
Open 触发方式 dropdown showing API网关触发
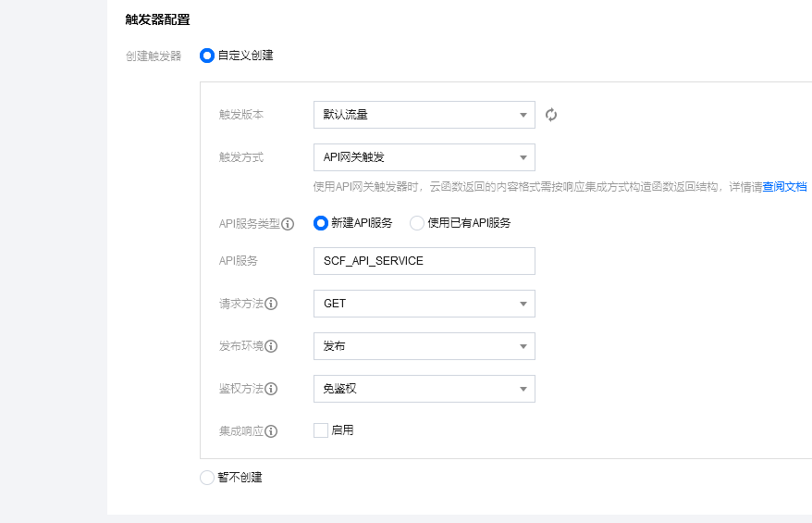(x=424, y=157)
